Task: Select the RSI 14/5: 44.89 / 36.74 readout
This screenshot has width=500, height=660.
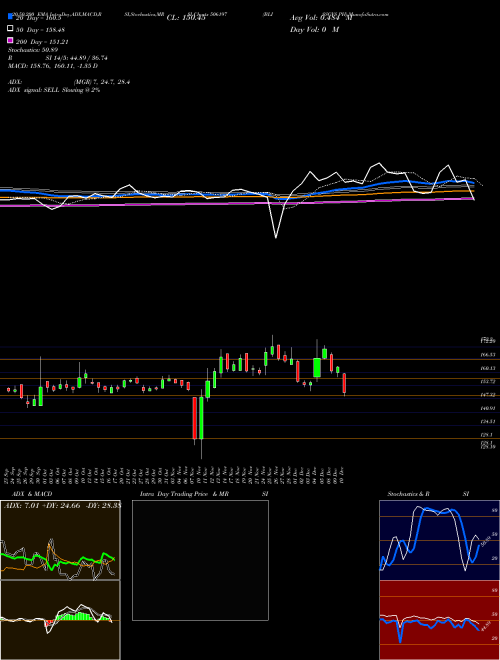Action: [x=58, y=58]
